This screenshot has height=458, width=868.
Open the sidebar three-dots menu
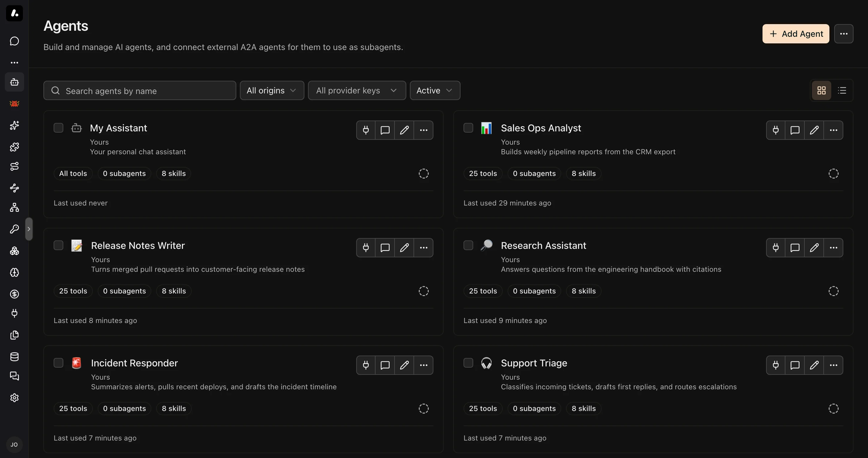14,63
